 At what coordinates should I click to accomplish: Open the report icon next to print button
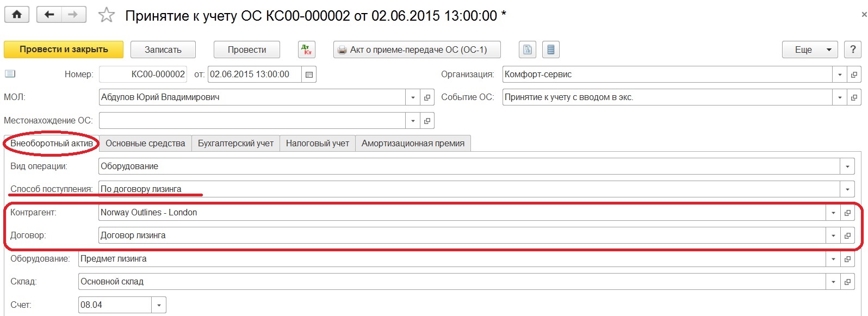click(x=527, y=49)
